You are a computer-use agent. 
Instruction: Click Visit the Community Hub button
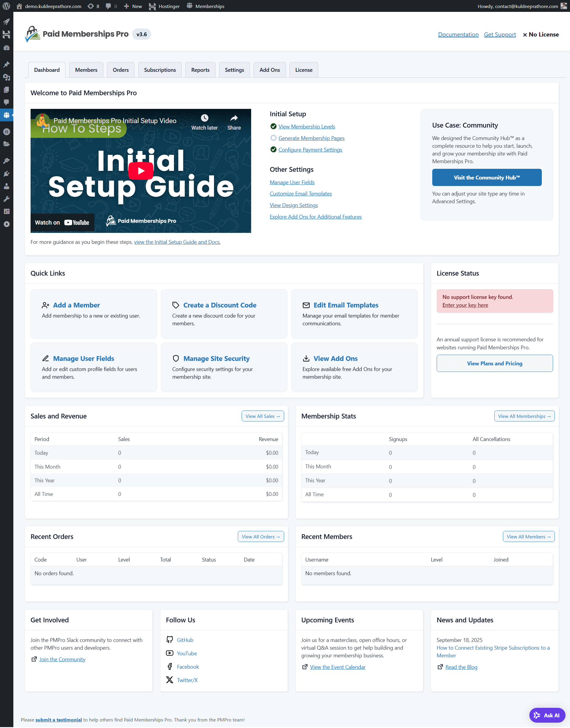point(486,177)
